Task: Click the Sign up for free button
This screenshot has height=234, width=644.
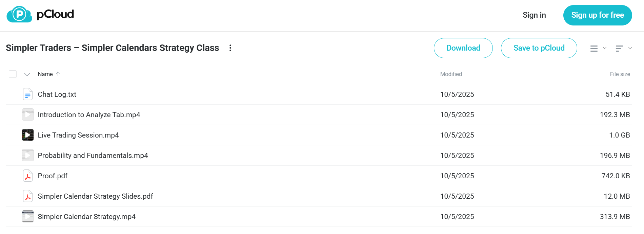Action: [x=598, y=15]
